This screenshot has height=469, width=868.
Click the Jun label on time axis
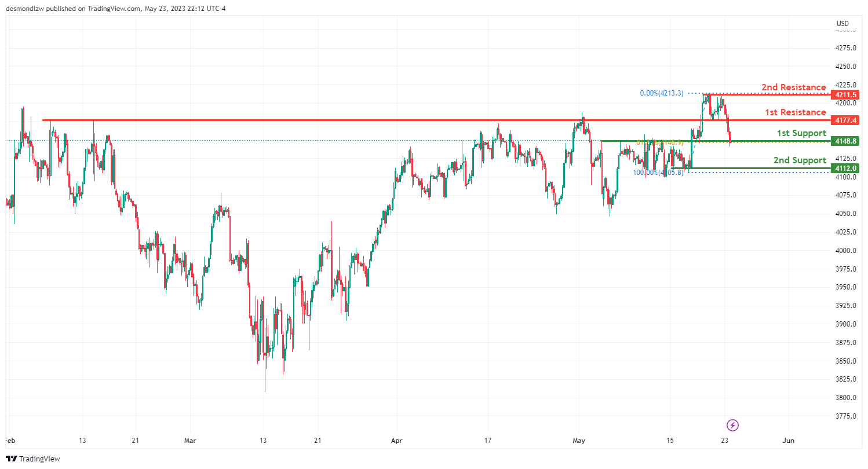click(x=788, y=441)
